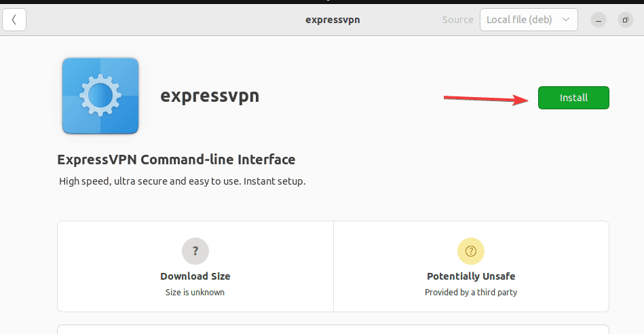644x334 pixels.
Task: Click the expressvpn gear app icon
Action: pyautogui.click(x=100, y=96)
